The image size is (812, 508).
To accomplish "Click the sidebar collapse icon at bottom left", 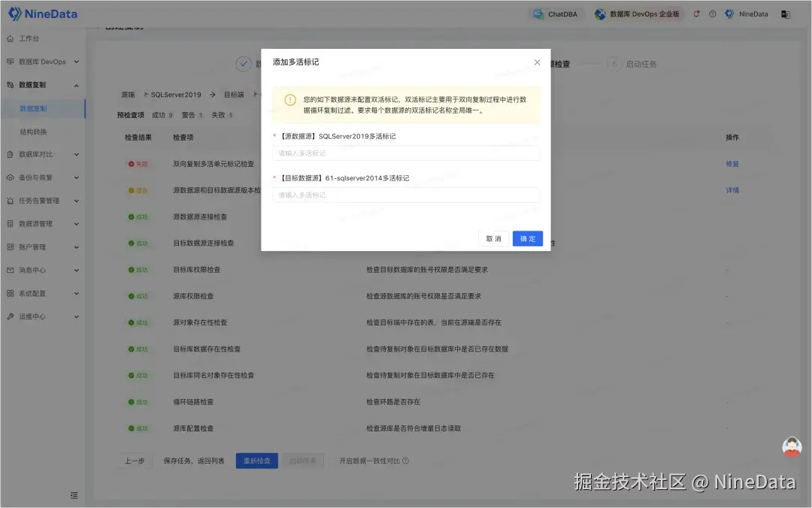I will tap(74, 495).
